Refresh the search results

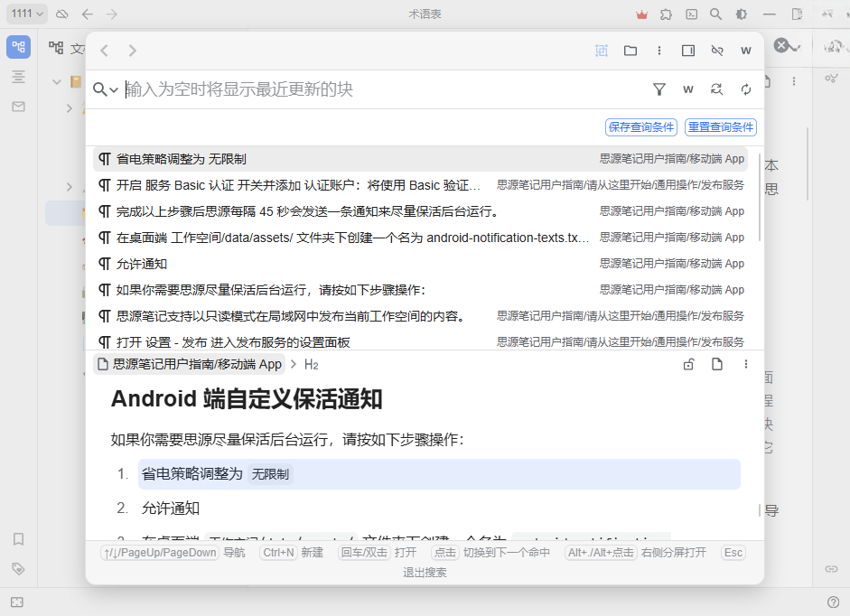(x=746, y=89)
